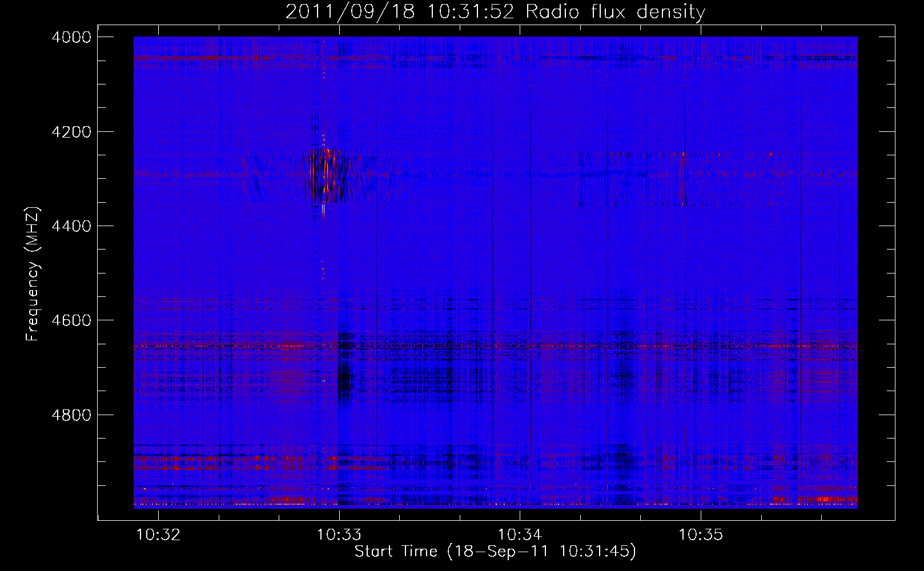
Task: Click the red horizontal band at 4650 MHz
Action: [495, 346]
